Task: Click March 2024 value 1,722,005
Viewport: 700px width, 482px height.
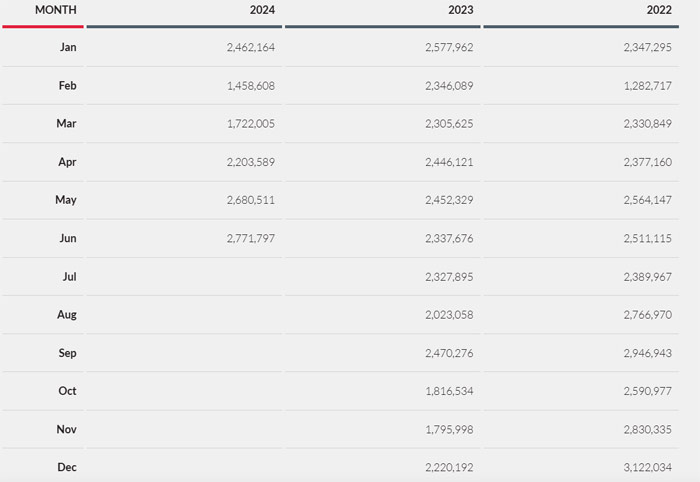Action: 243,124
